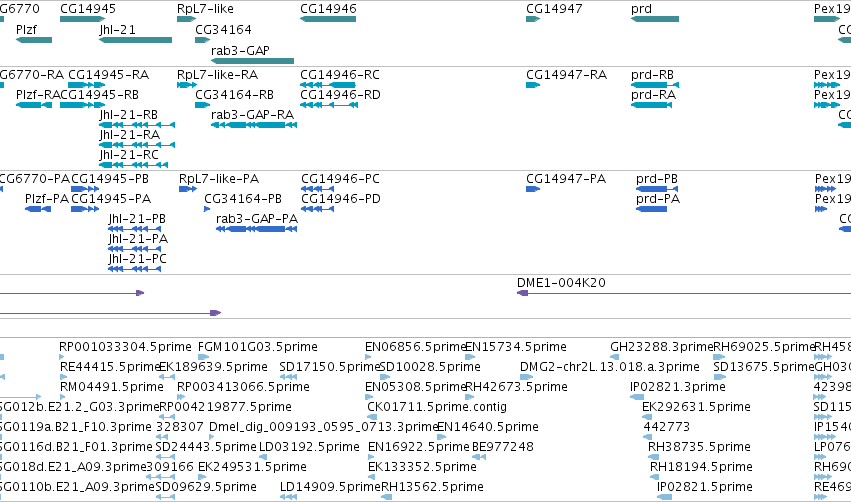Click the rab3-GAP-RA transcript glyph
851x502 pixels.
point(253,125)
